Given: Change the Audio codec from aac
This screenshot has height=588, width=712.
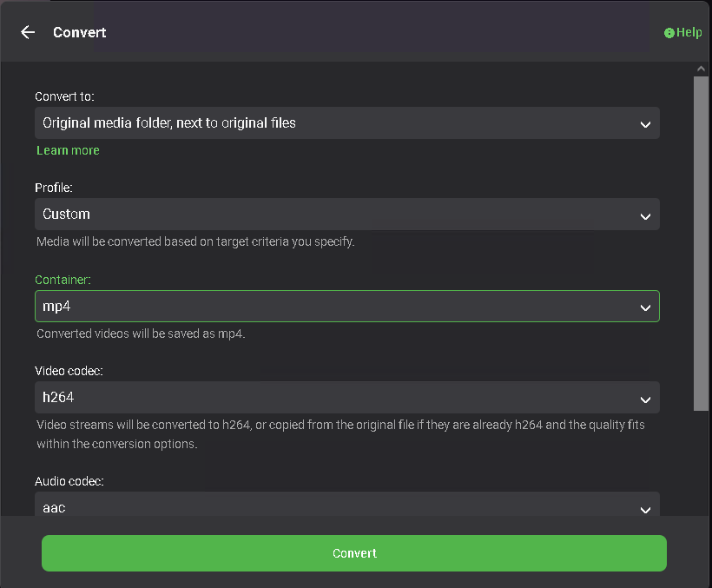Looking at the screenshot, I should 347,508.
